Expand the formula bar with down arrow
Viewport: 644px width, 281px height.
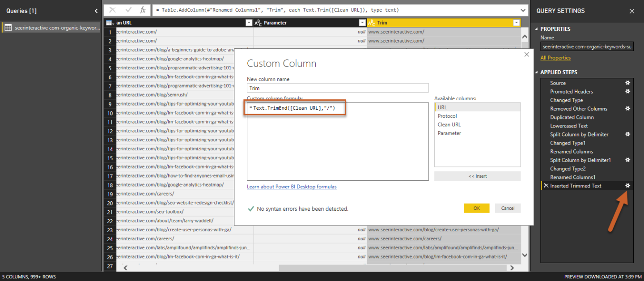[x=523, y=10]
